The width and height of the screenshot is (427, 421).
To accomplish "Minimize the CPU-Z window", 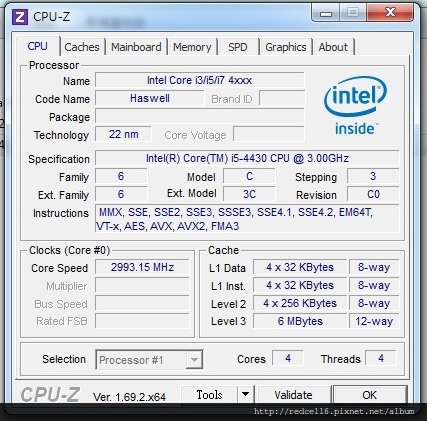I will [x=326, y=14].
